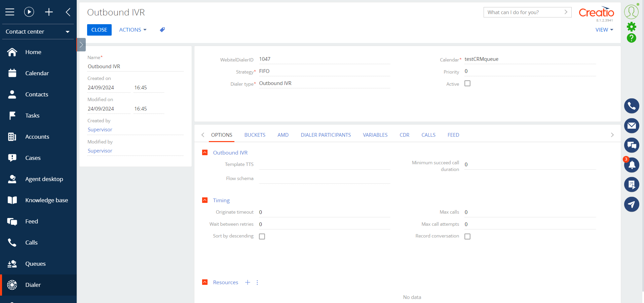
Task: Click the run process play icon
Action: click(29, 12)
